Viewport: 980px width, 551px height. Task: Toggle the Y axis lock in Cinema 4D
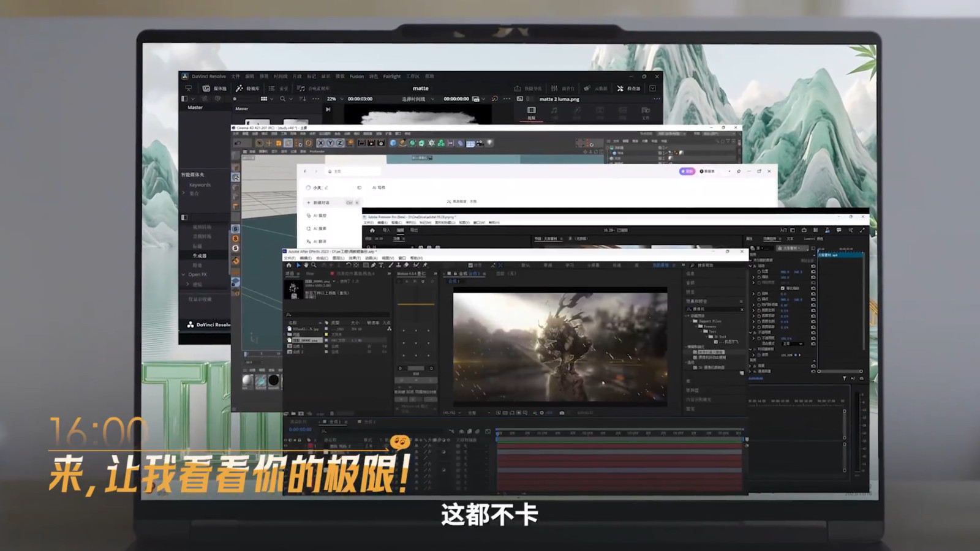[x=330, y=143]
